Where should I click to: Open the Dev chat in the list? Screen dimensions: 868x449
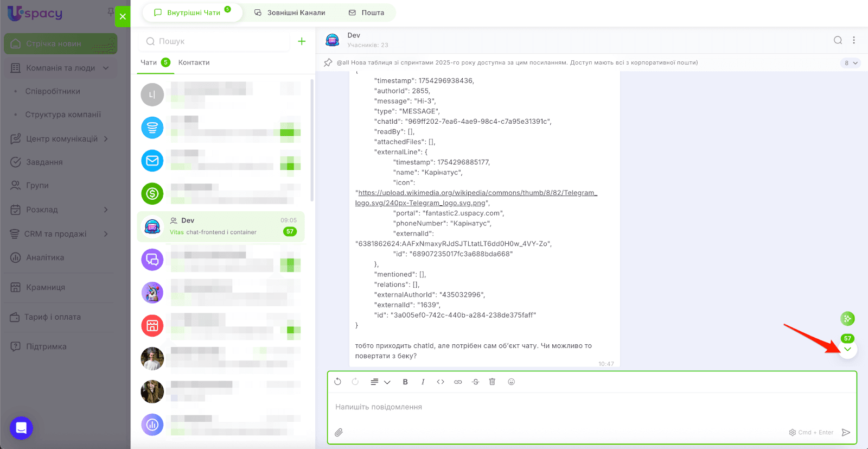point(221,226)
